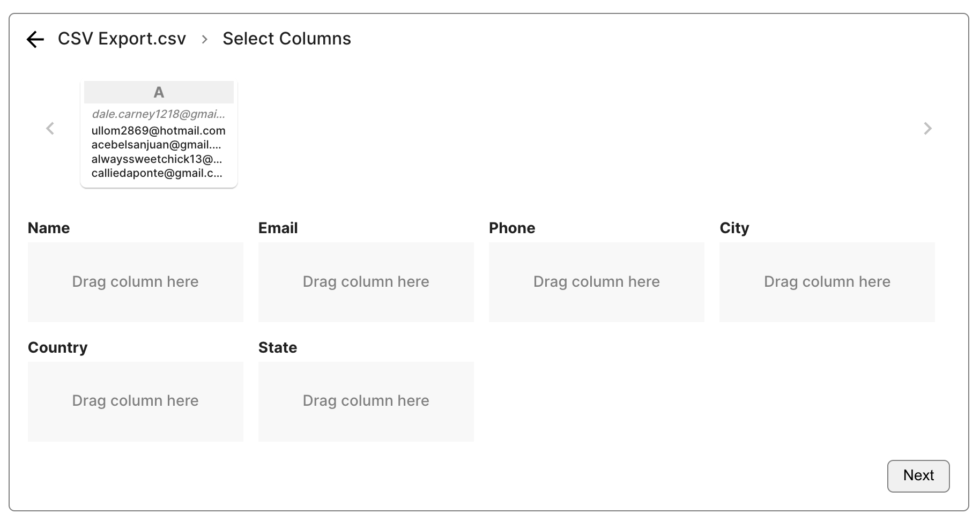Click the State drop zone

[x=366, y=401]
